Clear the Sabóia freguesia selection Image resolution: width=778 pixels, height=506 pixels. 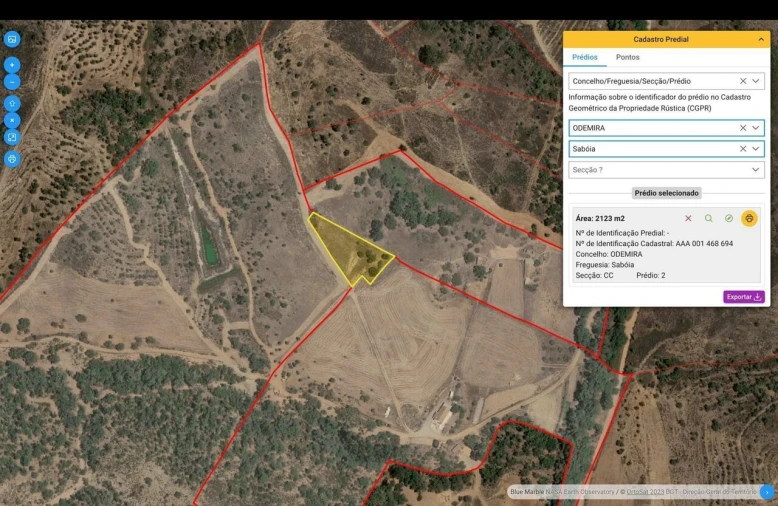point(743,149)
